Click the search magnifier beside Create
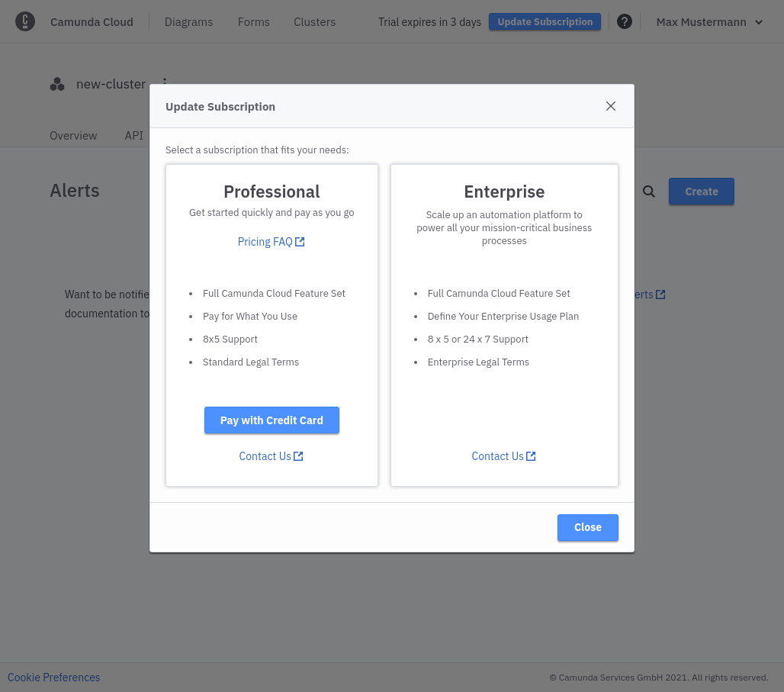784x692 pixels. [x=648, y=192]
